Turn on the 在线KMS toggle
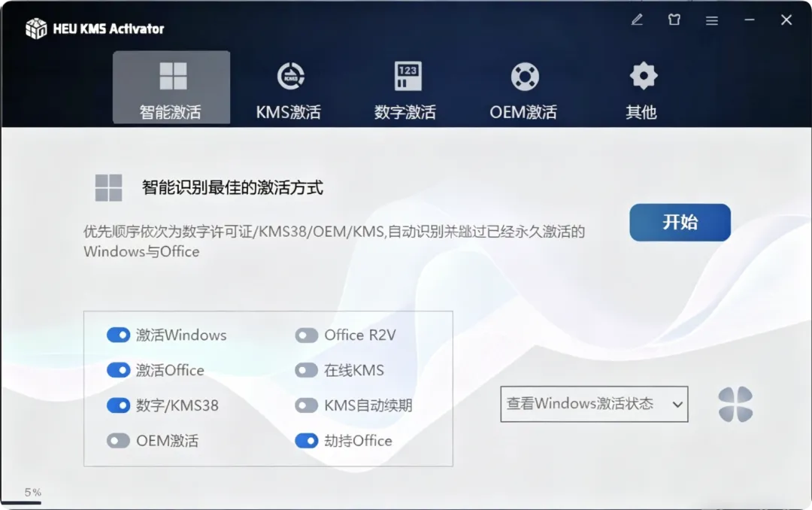Screen dimensions: 812x510 307,370
